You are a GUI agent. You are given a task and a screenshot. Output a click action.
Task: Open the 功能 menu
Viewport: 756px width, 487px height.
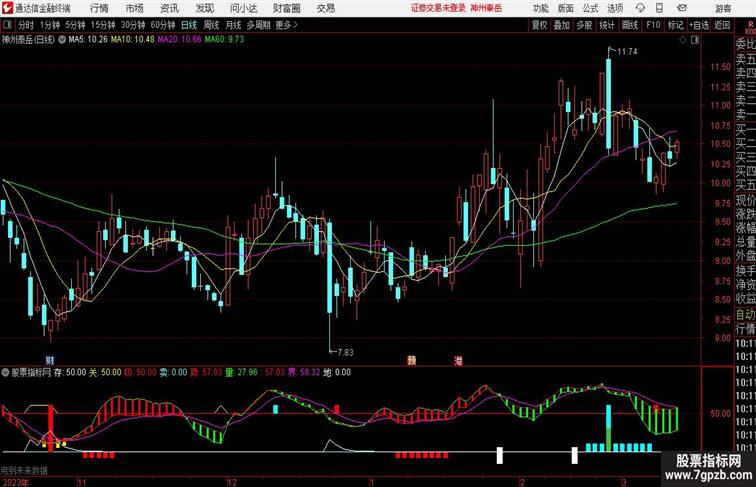tap(540, 8)
